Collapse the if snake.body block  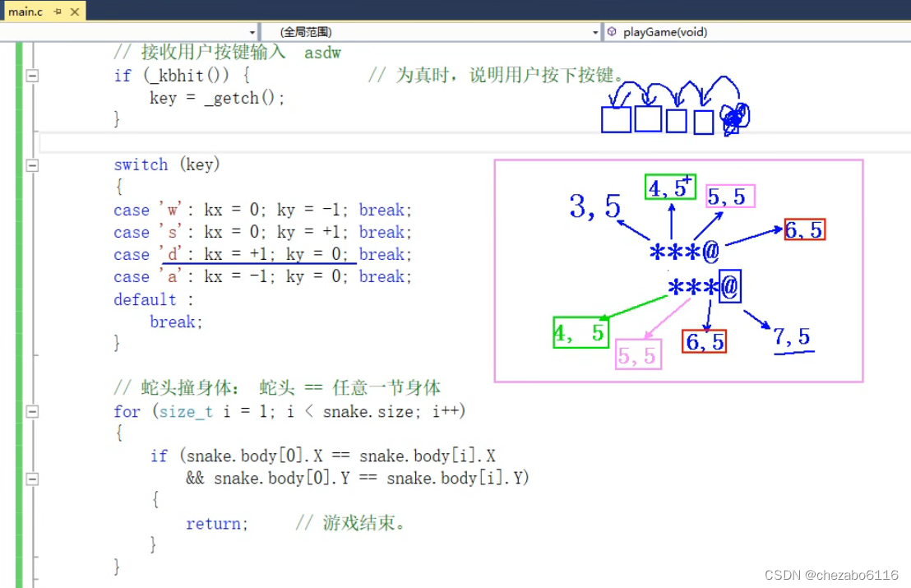[x=33, y=479]
